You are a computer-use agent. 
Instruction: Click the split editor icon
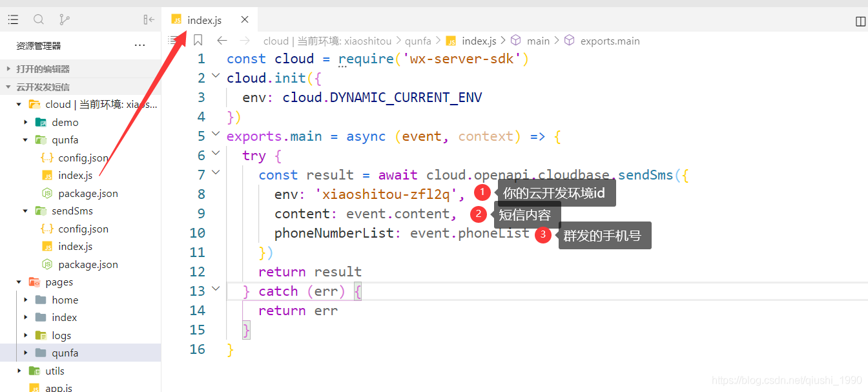(860, 21)
